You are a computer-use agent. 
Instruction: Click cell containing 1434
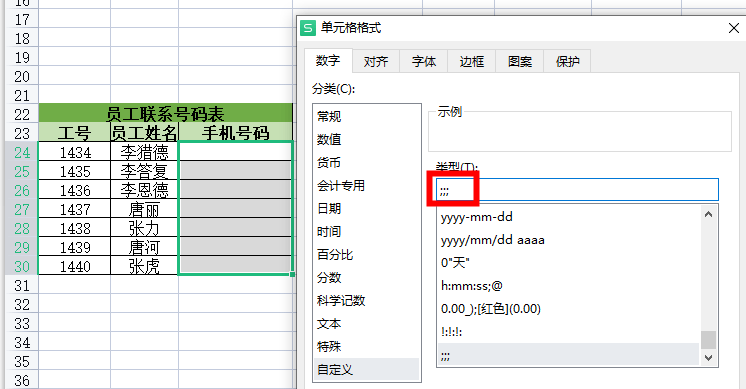coord(75,152)
